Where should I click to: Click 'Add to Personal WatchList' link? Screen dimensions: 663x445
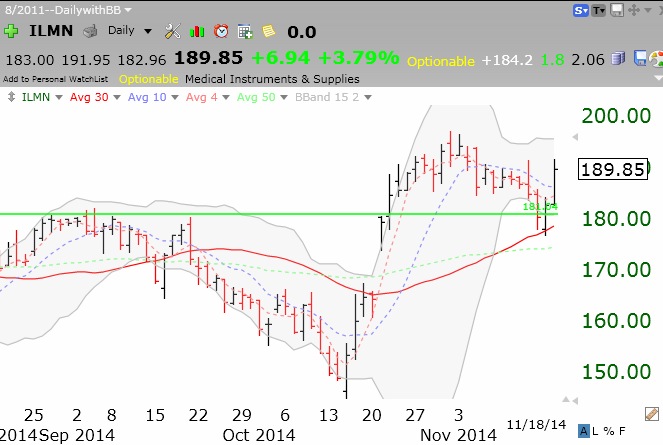56,78
